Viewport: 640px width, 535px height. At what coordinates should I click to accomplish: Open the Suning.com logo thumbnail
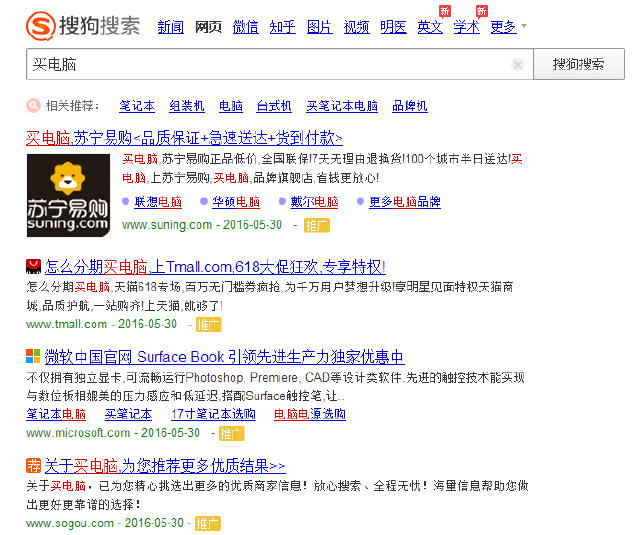coord(69,195)
